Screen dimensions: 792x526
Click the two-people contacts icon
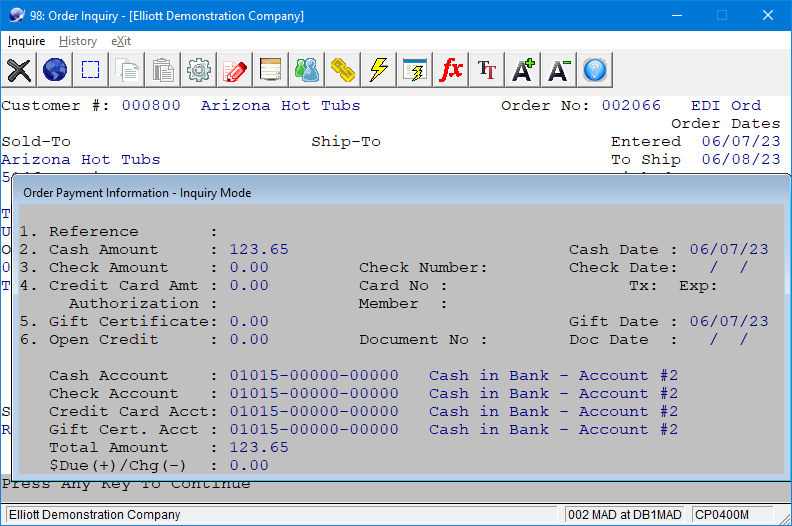pyautogui.click(x=307, y=70)
